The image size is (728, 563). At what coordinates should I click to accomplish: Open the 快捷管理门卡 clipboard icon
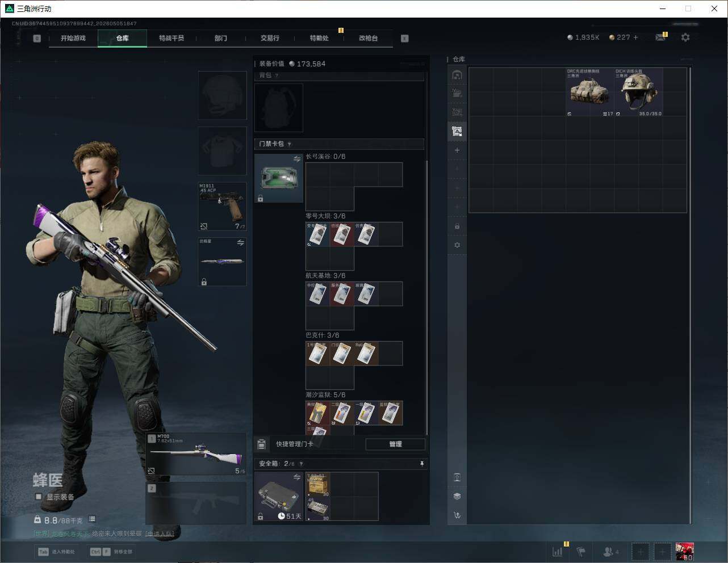click(262, 444)
